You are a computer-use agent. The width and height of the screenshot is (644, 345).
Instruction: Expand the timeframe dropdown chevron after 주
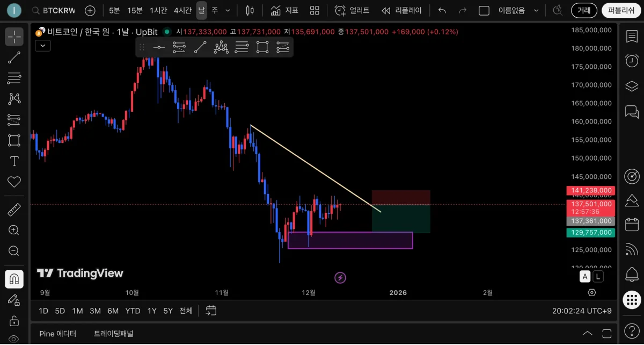pyautogui.click(x=228, y=10)
